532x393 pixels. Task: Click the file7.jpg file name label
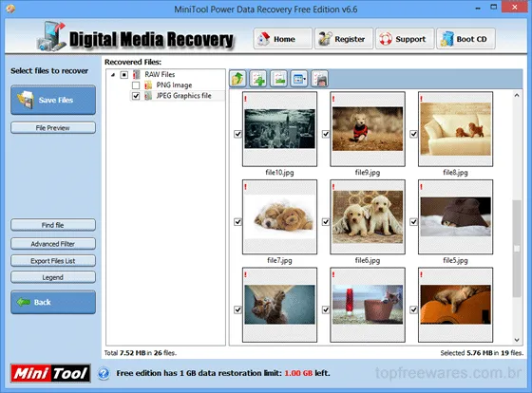(279, 260)
